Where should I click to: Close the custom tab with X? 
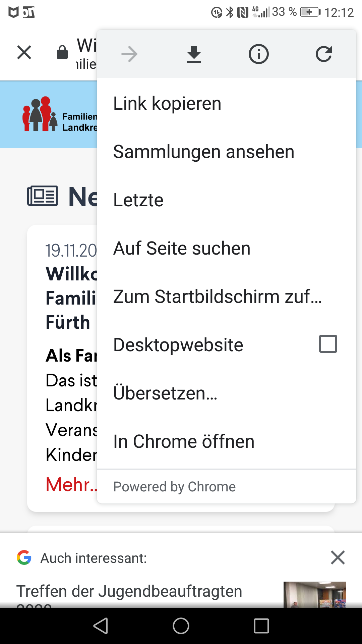[x=24, y=53]
